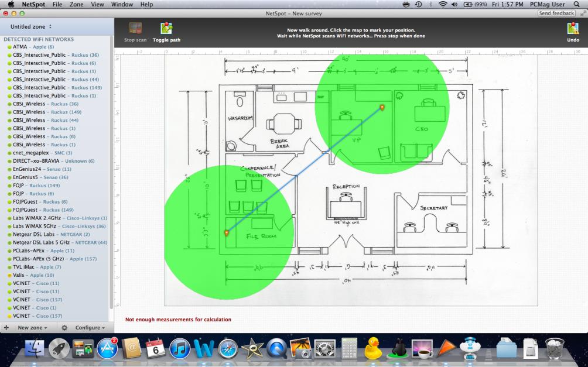
Task: Select CBS_Interactive_Public – Ruckus (149)
Action: (57, 88)
